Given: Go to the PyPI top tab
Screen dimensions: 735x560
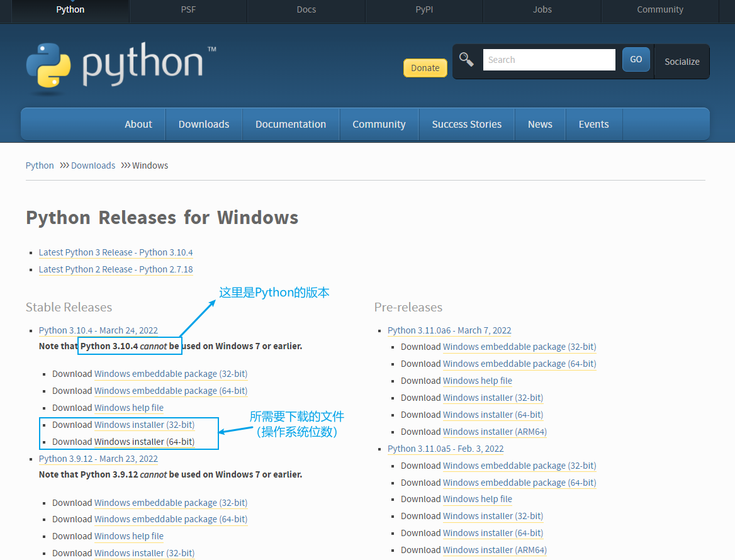Looking at the screenshot, I should 424,9.
